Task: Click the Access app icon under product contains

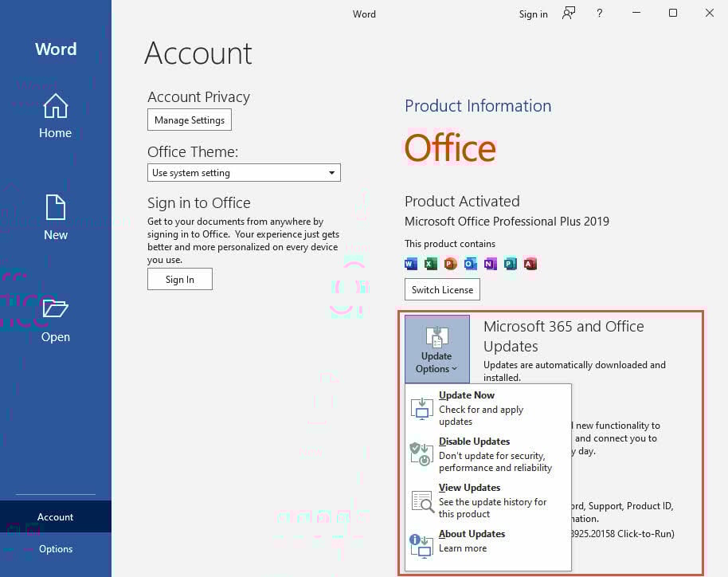Action: point(530,264)
